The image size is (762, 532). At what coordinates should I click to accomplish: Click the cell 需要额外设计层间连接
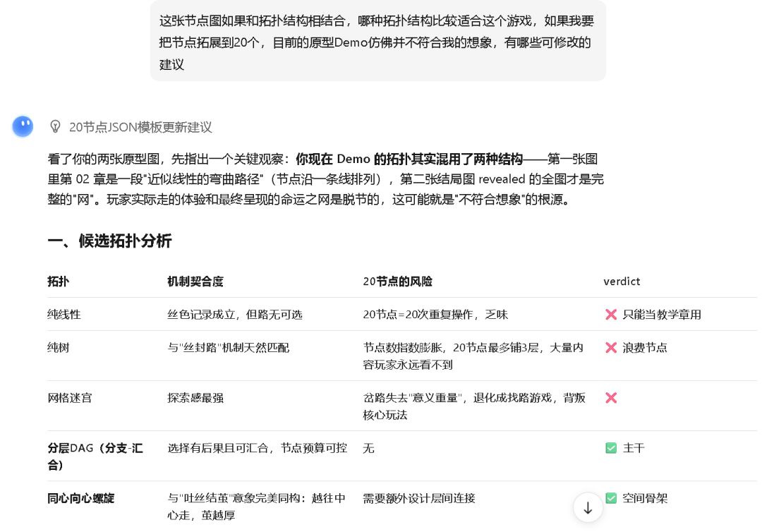[419, 498]
